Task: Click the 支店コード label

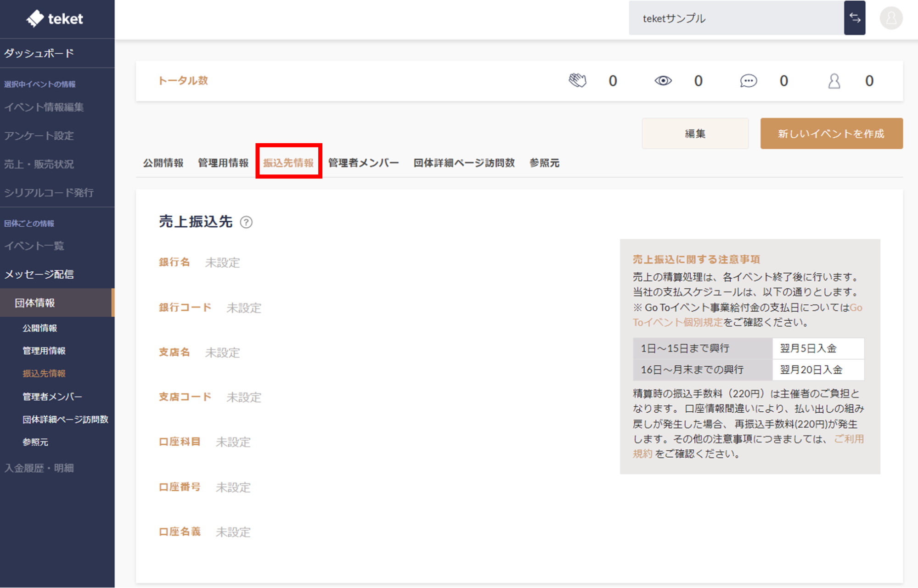Action: (185, 397)
